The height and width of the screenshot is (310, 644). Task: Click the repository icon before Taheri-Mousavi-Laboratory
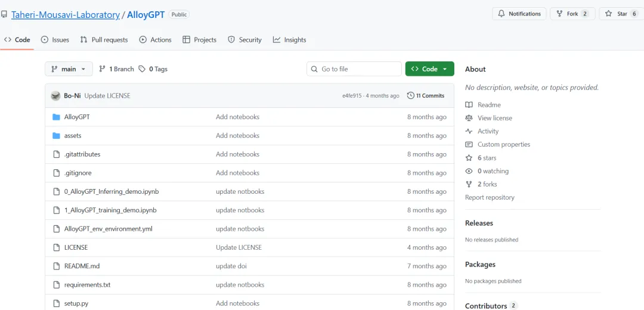click(x=4, y=15)
